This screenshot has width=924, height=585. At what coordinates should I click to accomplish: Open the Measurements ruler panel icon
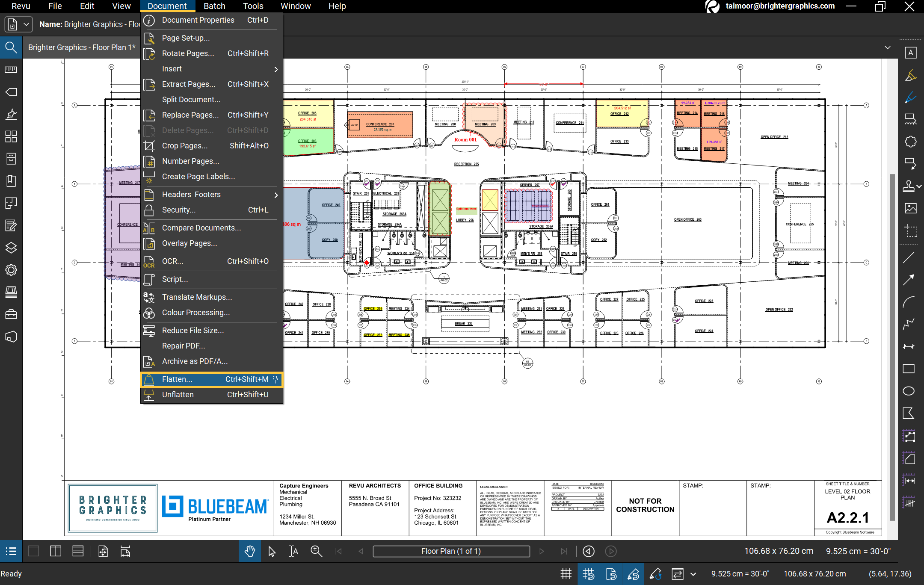(x=11, y=70)
